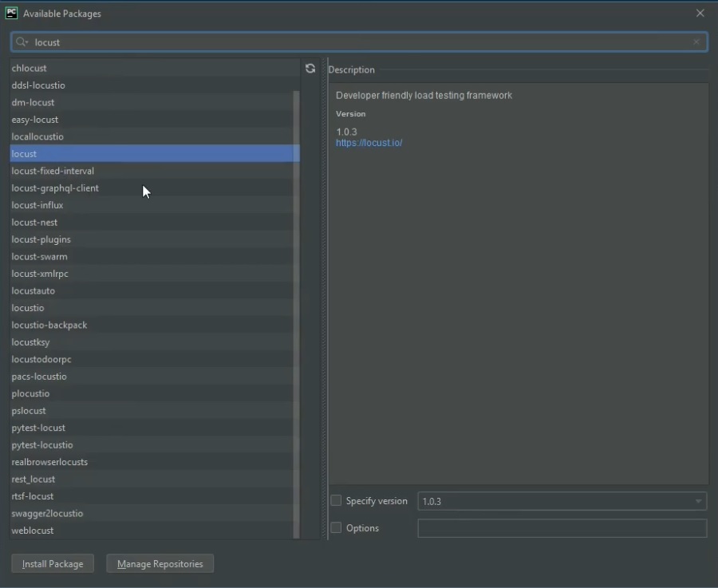Click the Options text input field
Viewport: 718px width, 588px height.
point(562,528)
